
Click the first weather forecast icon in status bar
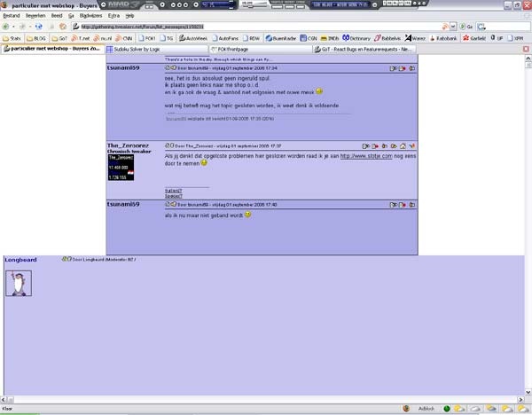(459, 409)
